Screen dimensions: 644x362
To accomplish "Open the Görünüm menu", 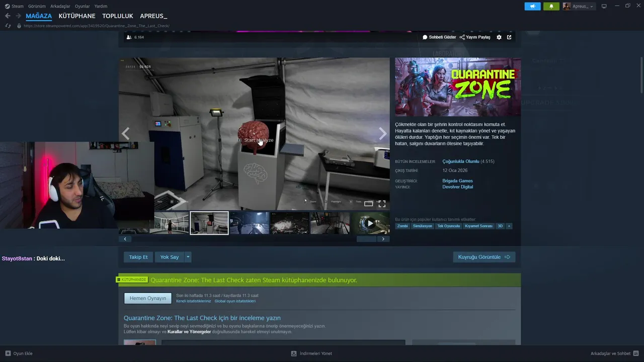I will [37, 6].
